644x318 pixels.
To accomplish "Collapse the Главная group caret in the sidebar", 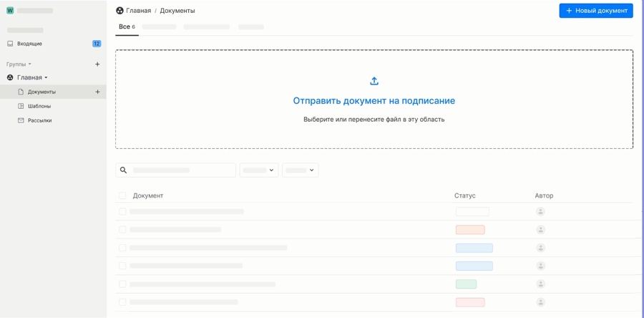I will [x=46, y=77].
